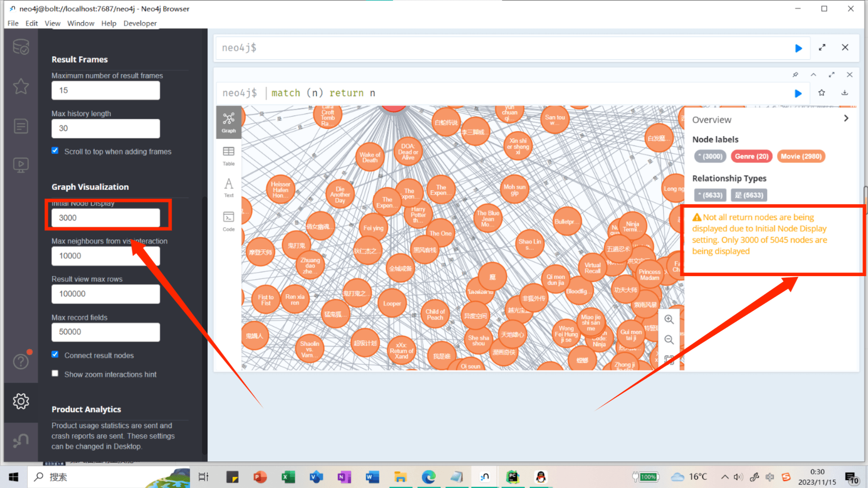
Task: Rerun the match (n) return n query
Action: pos(798,93)
